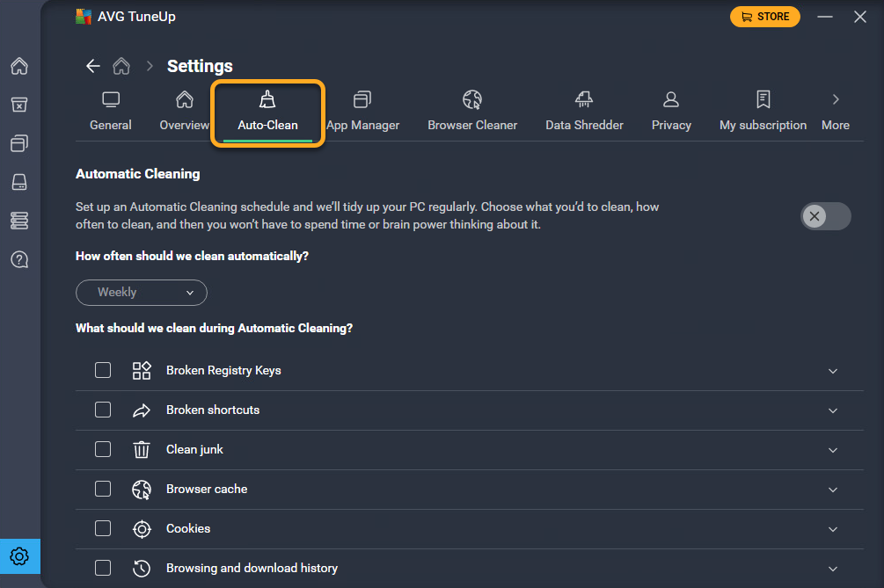
Task: Open the Privacy tab
Action: point(671,111)
